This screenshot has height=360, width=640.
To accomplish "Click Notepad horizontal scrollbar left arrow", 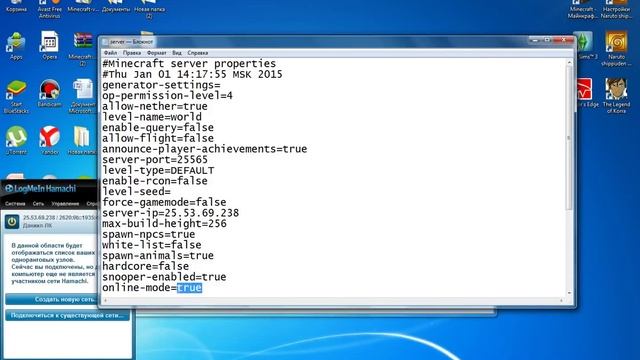I will click(106, 301).
